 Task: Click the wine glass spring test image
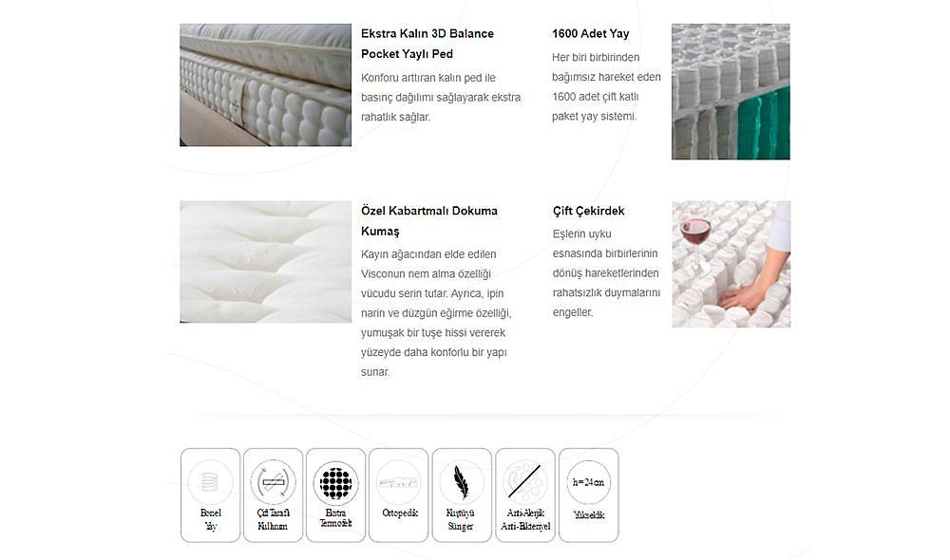click(731, 264)
